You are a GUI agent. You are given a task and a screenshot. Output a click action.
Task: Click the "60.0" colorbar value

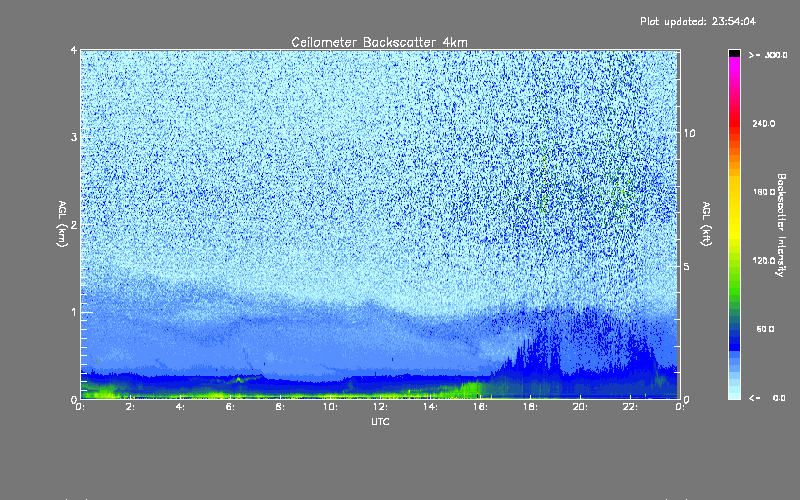765,329
